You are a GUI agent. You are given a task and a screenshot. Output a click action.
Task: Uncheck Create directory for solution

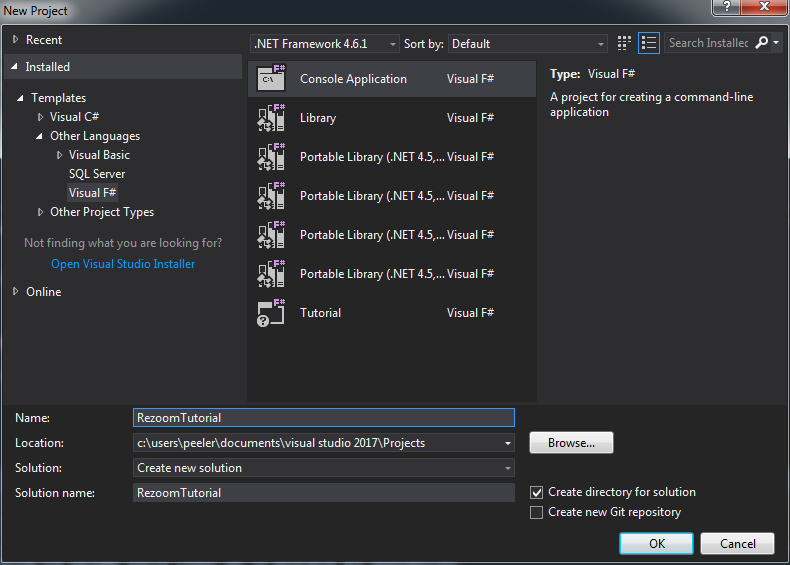537,492
